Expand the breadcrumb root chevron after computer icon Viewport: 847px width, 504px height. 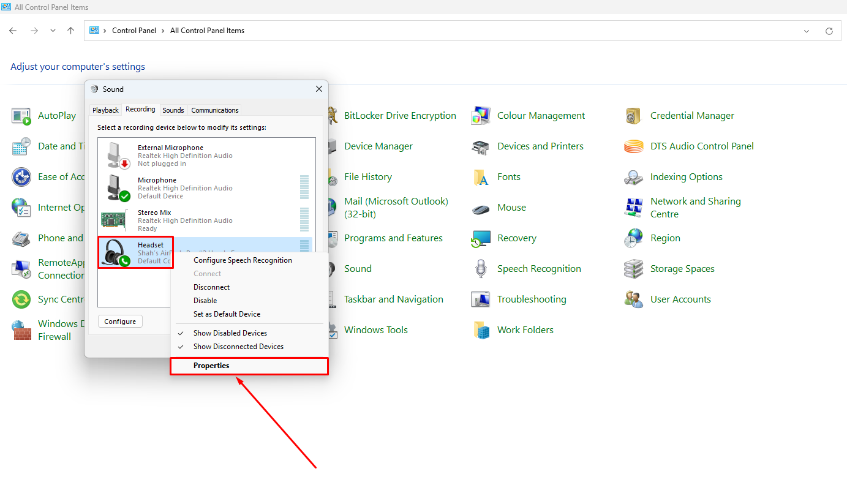[x=105, y=31]
